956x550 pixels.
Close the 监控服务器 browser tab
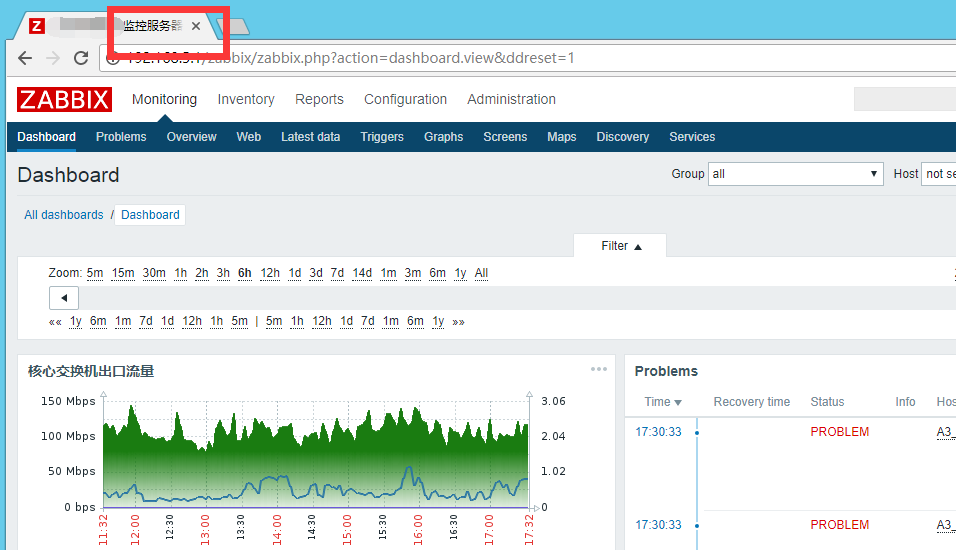(196, 26)
